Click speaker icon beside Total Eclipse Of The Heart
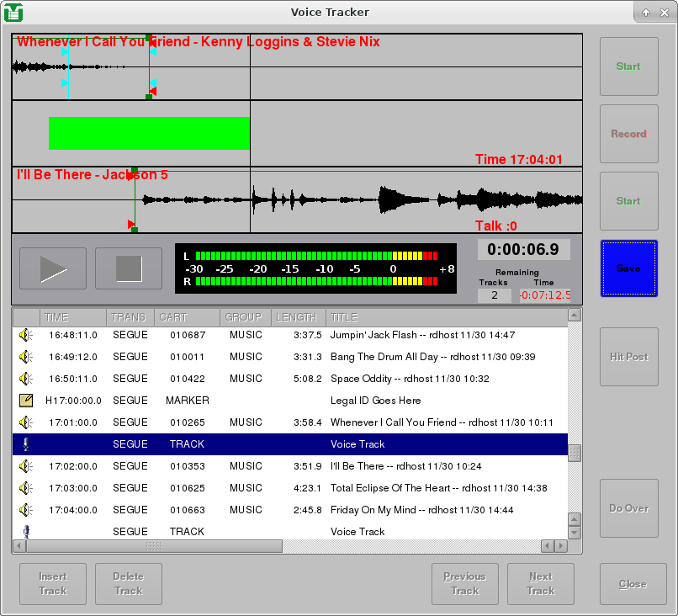 tap(24, 488)
